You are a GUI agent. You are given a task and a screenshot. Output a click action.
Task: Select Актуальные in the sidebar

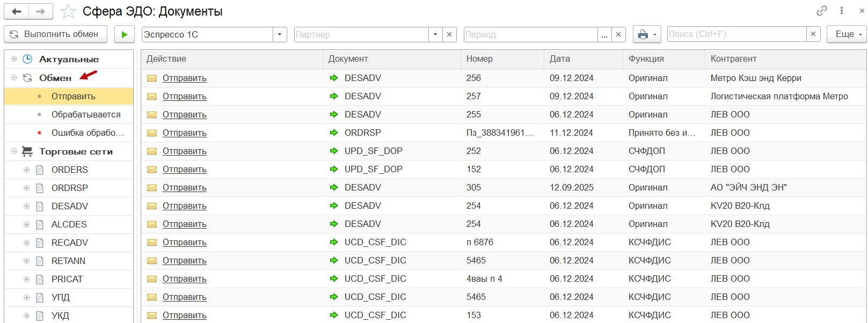69,59
